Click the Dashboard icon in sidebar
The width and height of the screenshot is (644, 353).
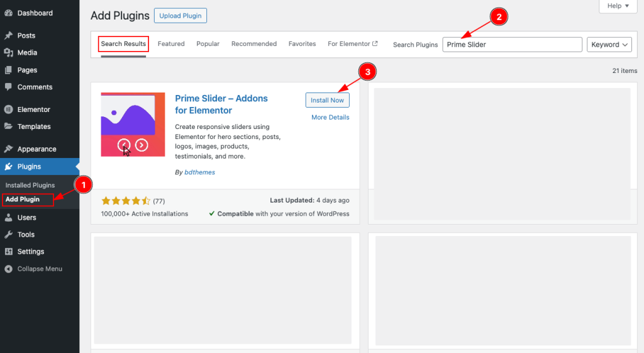click(8, 13)
